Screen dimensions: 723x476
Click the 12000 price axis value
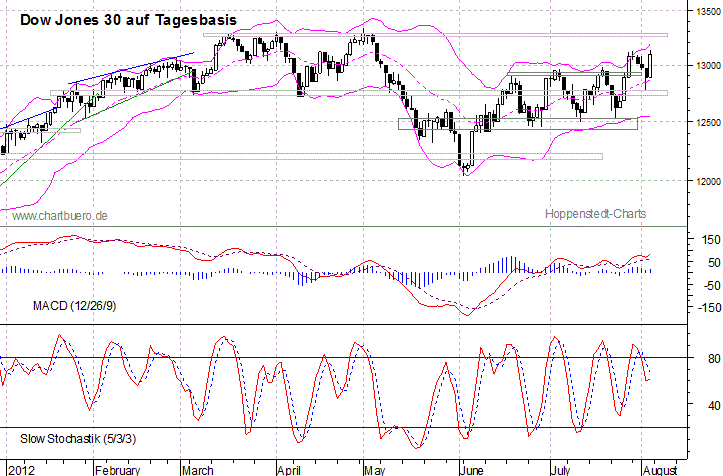pos(708,181)
